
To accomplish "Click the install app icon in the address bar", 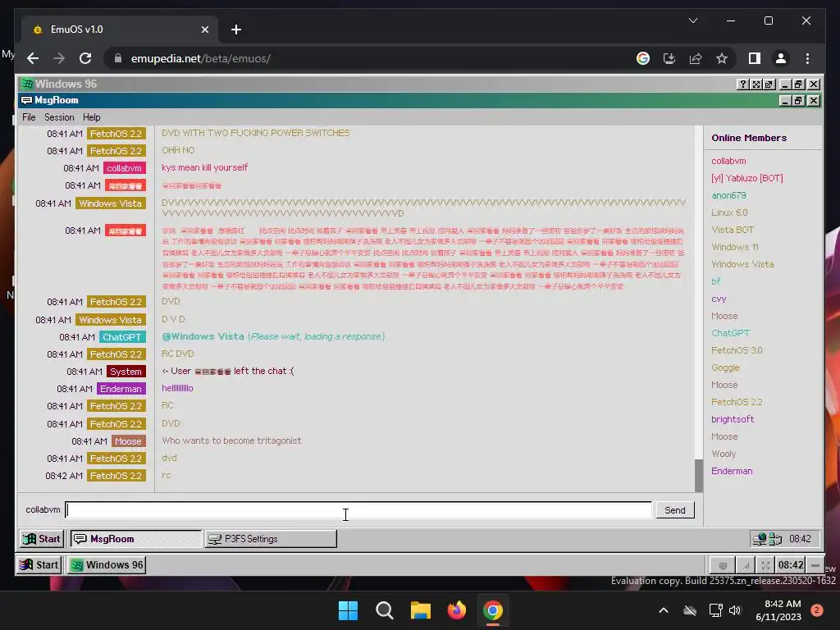I will tap(669, 58).
